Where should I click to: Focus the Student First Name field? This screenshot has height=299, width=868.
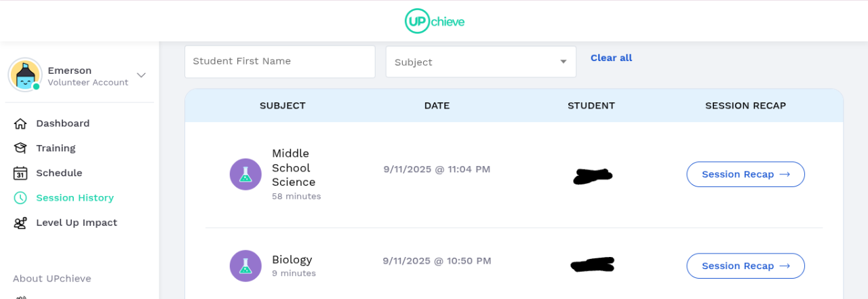(279, 62)
